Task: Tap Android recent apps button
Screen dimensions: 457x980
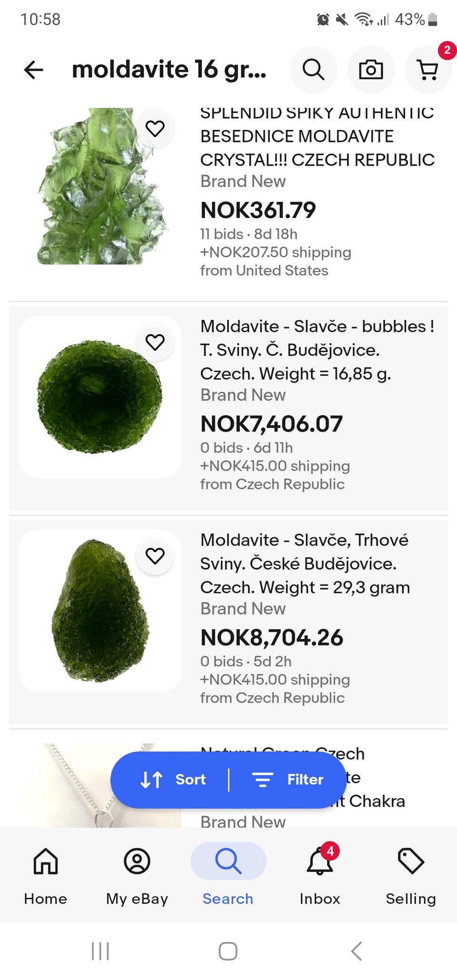Action: (100, 951)
